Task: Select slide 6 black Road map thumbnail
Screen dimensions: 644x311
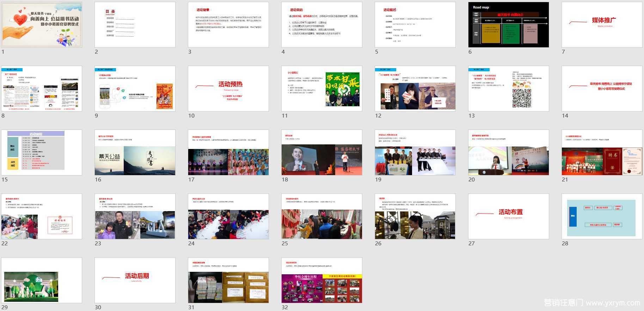Action: coord(509,25)
